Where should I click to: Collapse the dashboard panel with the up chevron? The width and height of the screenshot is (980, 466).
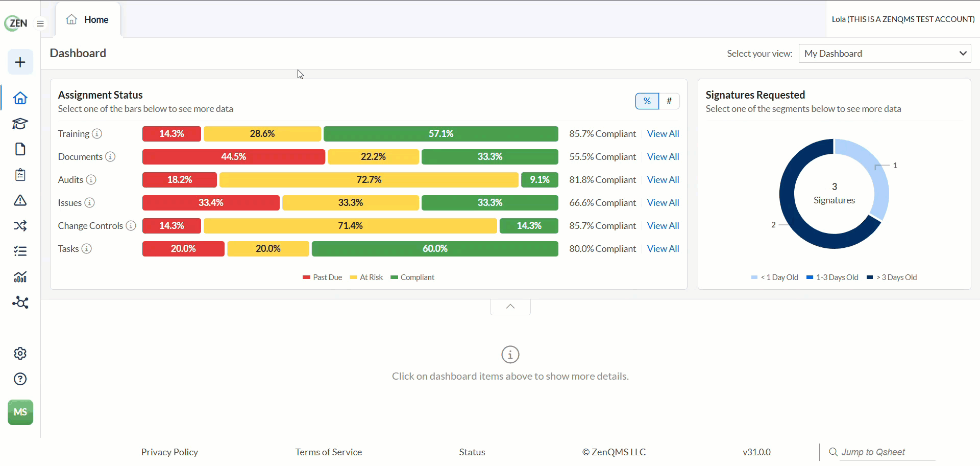510,307
